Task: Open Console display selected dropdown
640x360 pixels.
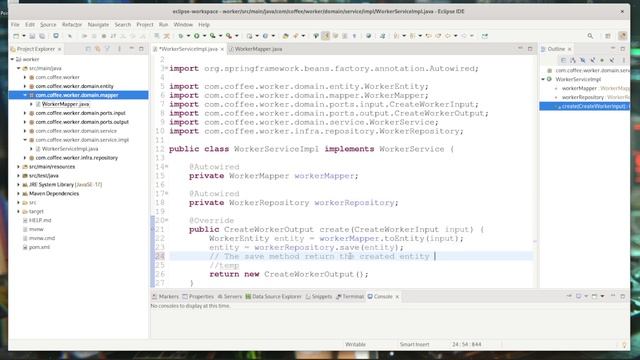Action: (x=586, y=296)
